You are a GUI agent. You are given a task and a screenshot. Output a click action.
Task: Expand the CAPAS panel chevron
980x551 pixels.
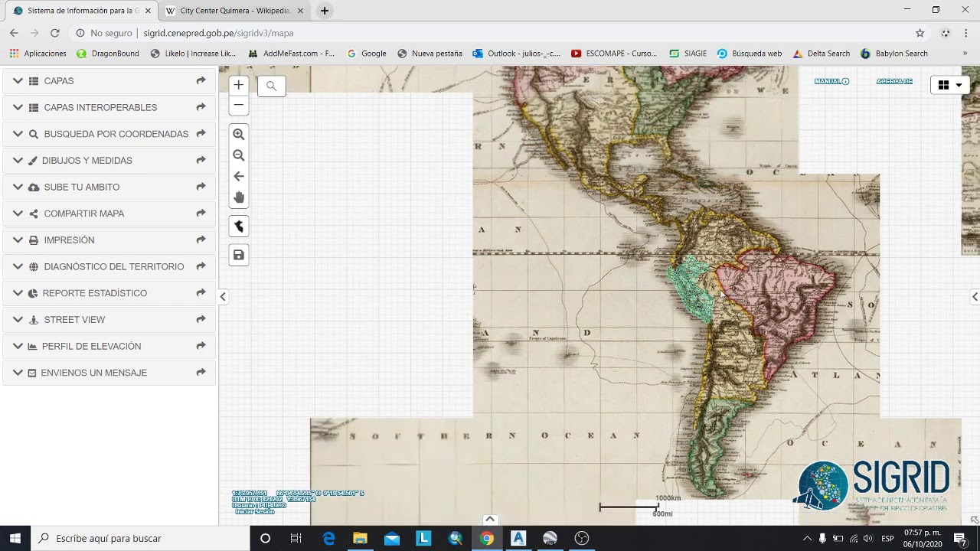(18, 81)
